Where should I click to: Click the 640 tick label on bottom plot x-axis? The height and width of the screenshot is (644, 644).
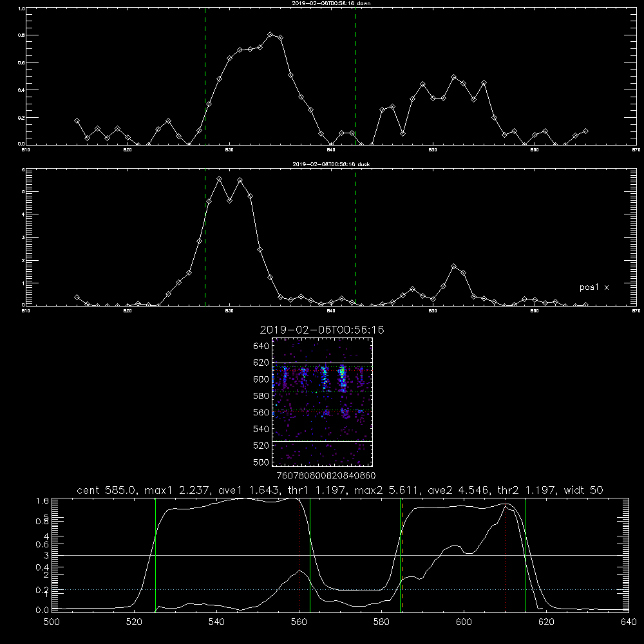point(629,622)
